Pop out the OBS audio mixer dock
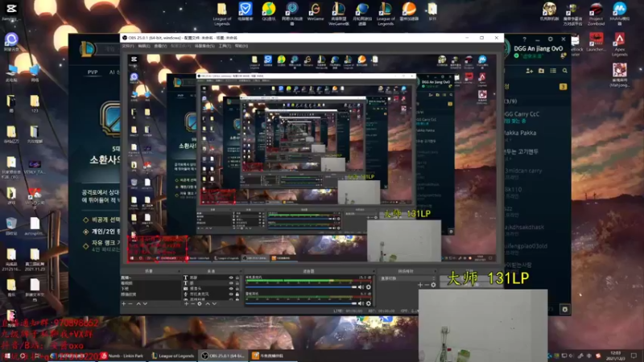Image resolution: width=644 pixels, height=362 pixels. tap(373, 271)
